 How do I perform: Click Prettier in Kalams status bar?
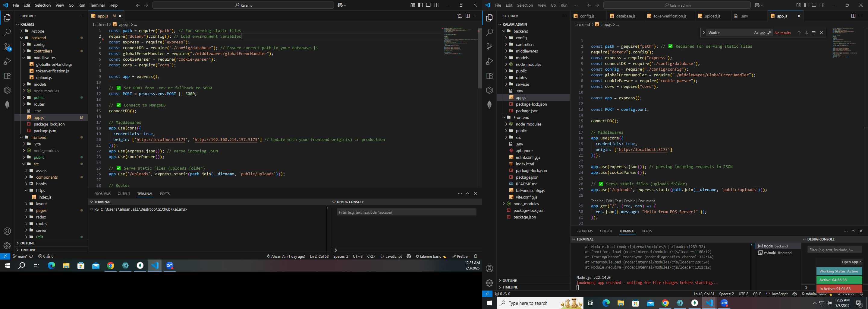pyautogui.click(x=460, y=256)
